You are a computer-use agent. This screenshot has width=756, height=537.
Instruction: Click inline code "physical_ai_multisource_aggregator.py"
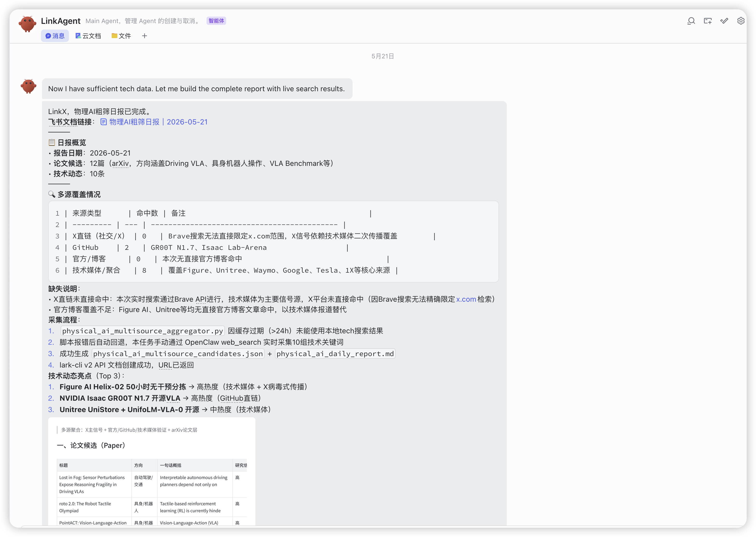142,331
